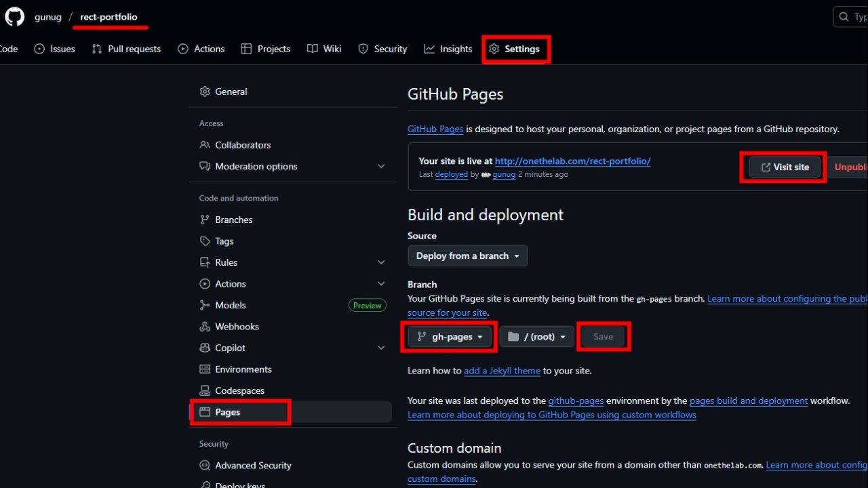The height and width of the screenshot is (488, 868).
Task: Click the Pull requests icon
Action: click(97, 49)
